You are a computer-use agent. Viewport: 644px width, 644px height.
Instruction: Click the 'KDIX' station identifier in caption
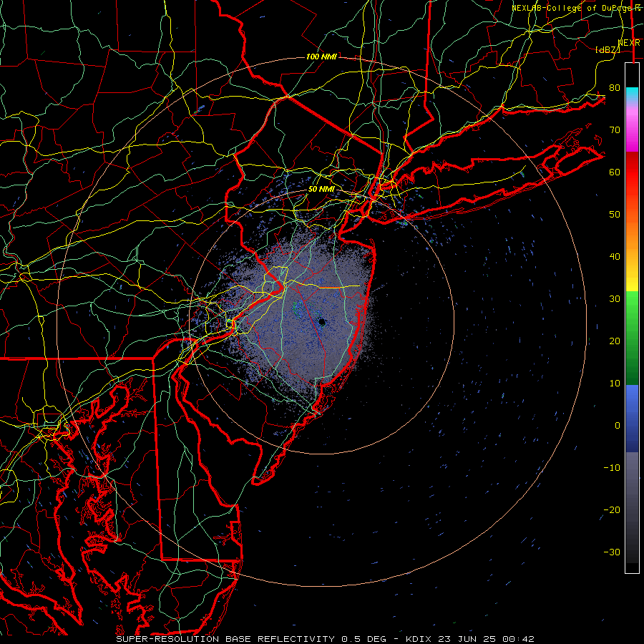(418, 639)
